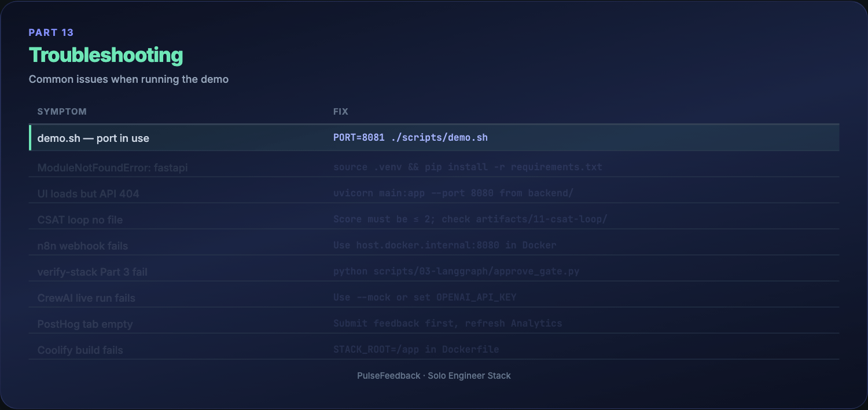The image size is (868, 410).
Task: Click the 'Troubleshooting' heading
Action: (x=106, y=55)
